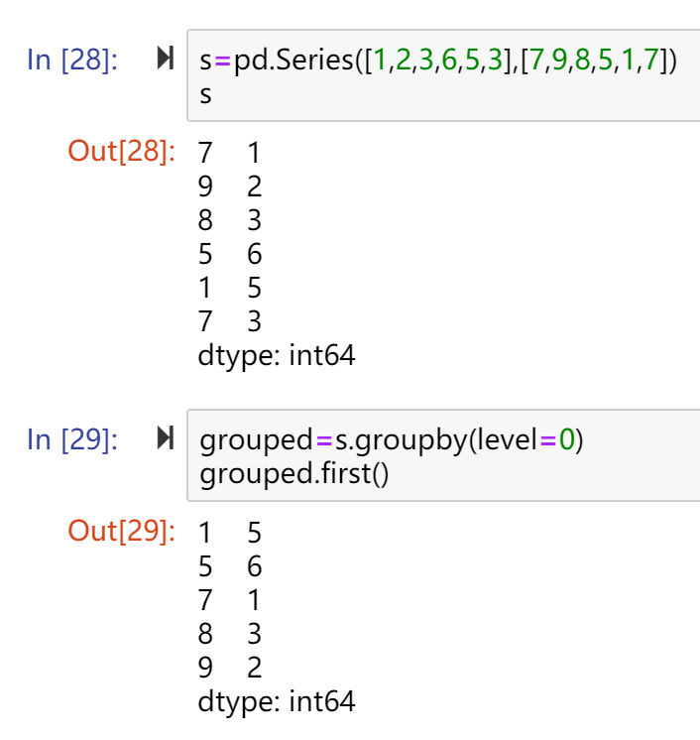Viewport: 700px width, 740px height.
Task: Click the Out[28] row '5 6'
Action: pos(230,254)
